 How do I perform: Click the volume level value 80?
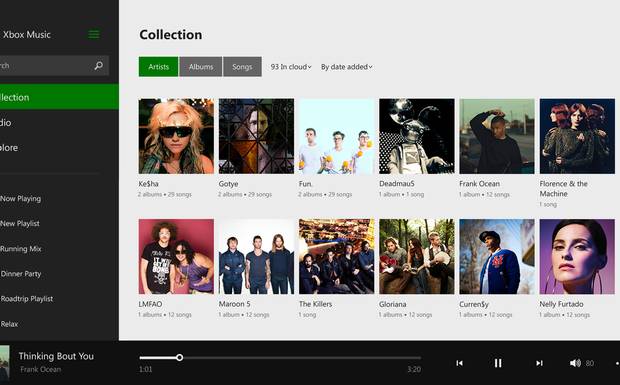[x=590, y=363]
